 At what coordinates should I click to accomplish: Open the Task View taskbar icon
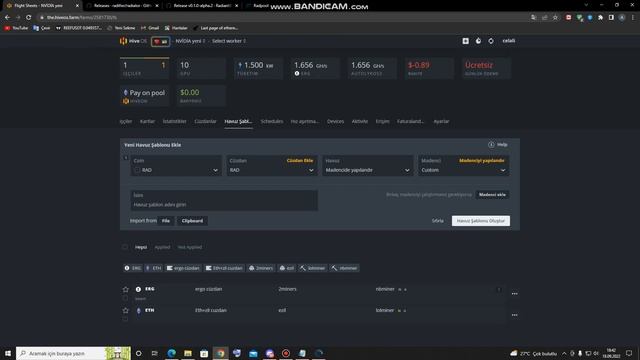(155, 353)
